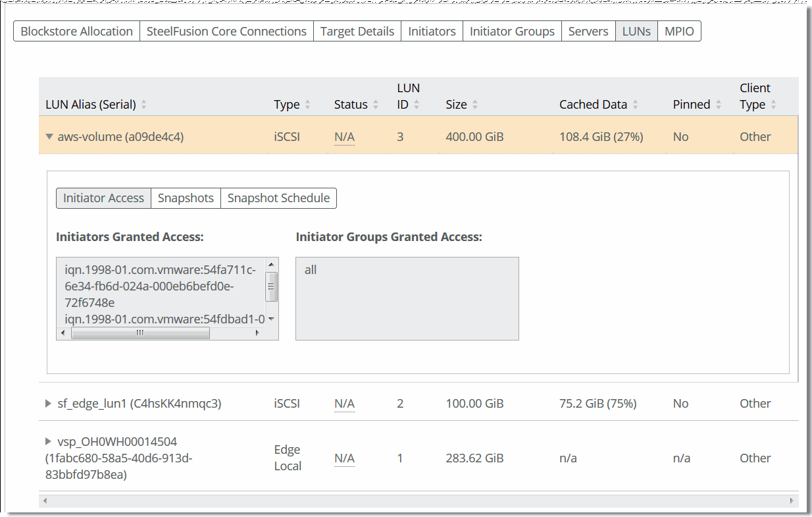Click the Size column sort icon
This screenshot has width=812, height=517.
[x=475, y=105]
